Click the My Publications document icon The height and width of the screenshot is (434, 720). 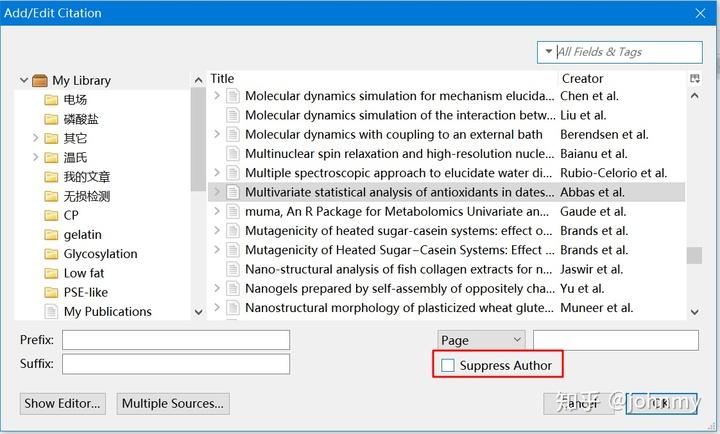point(51,311)
